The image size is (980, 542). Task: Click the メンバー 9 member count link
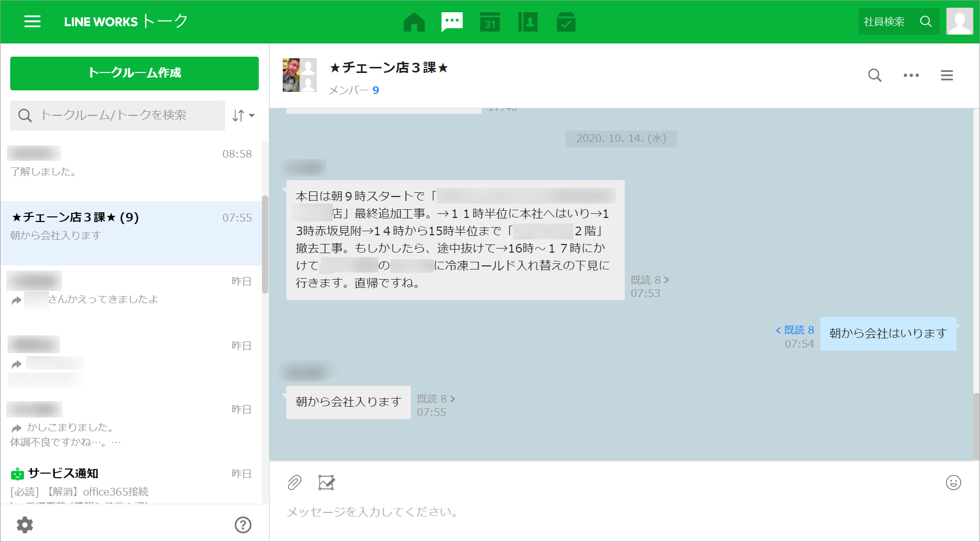tap(354, 90)
